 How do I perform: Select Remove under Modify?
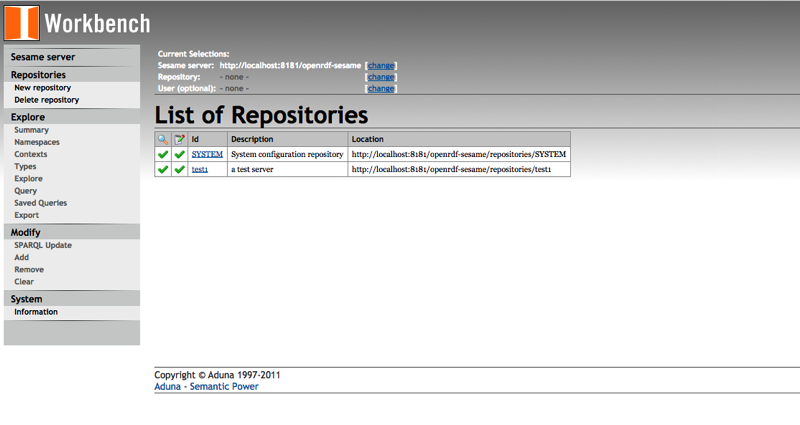[x=29, y=269]
